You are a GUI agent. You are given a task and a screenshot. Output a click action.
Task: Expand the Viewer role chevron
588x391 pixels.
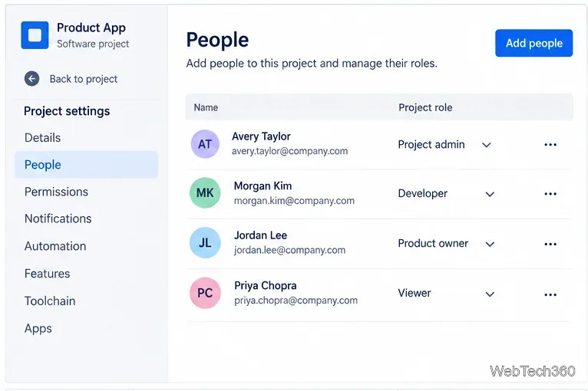pos(490,294)
